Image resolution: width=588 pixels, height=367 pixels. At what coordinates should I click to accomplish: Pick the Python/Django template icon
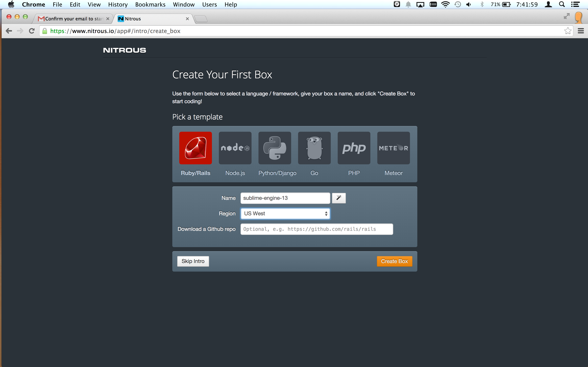pos(275,148)
